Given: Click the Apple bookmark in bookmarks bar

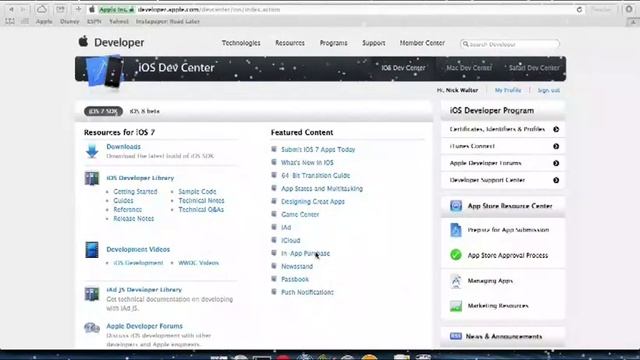Looking at the screenshot, I should coord(44,22).
